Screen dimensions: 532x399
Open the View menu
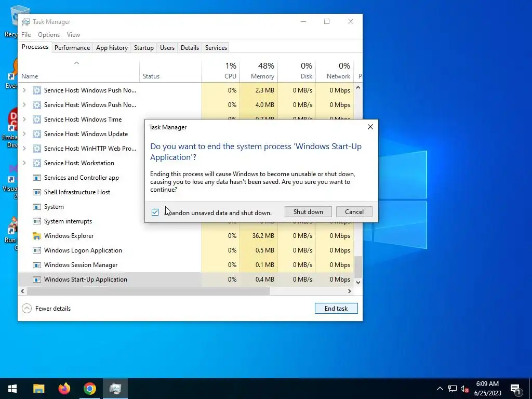tap(73, 35)
